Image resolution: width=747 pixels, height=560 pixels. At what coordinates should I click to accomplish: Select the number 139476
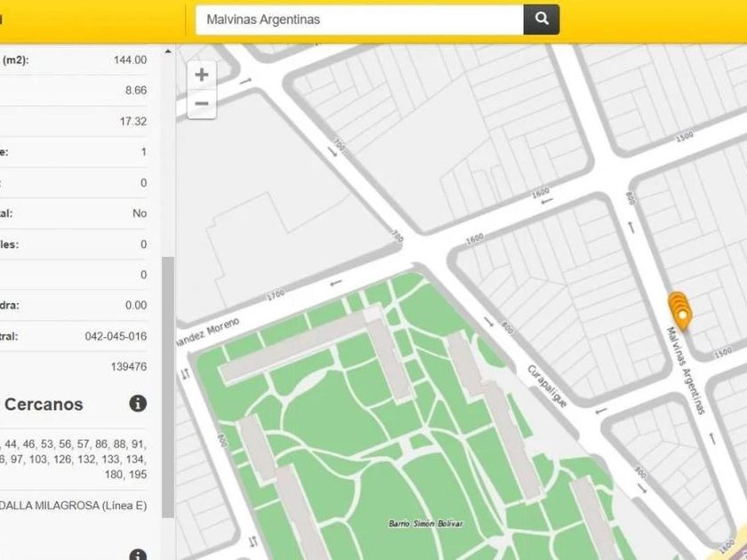[129, 366]
